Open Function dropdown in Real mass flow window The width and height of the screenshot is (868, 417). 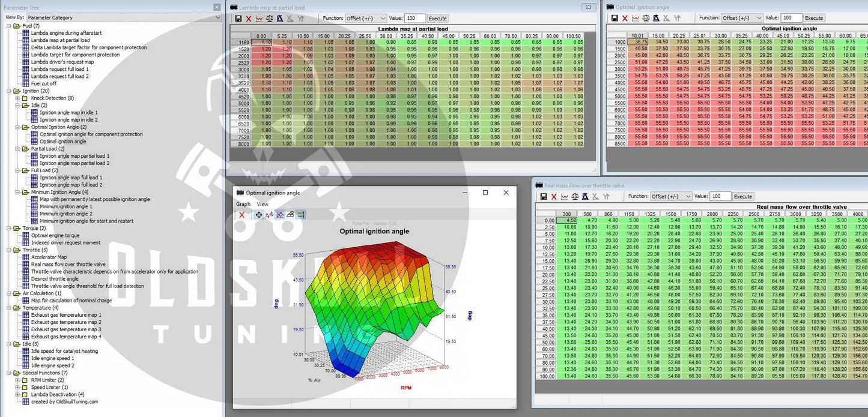click(671, 196)
